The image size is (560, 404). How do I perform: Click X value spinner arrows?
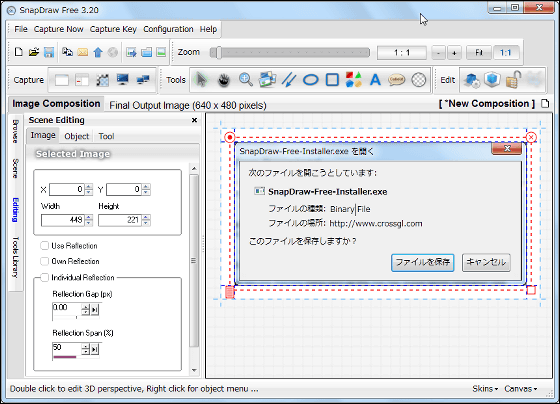pyautogui.click(x=89, y=189)
